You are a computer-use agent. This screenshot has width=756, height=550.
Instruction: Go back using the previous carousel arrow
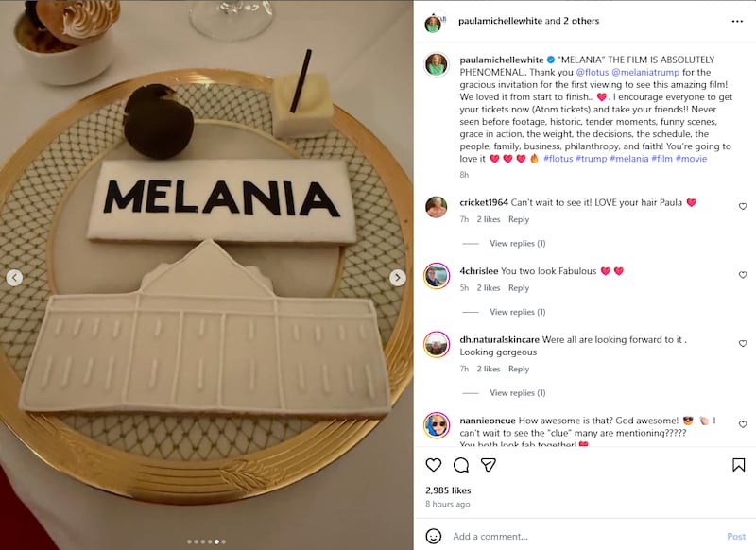(13, 278)
